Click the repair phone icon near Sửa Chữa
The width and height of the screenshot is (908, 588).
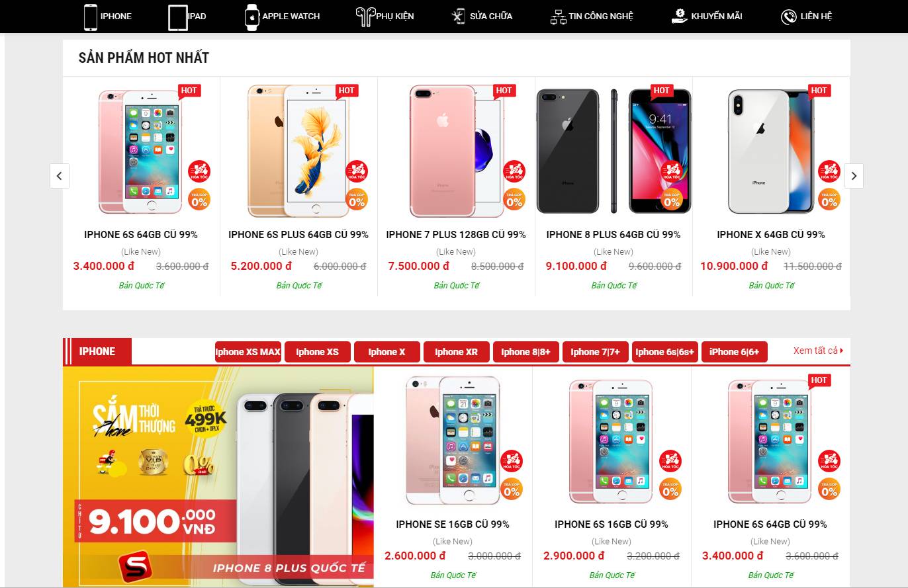[x=459, y=17]
